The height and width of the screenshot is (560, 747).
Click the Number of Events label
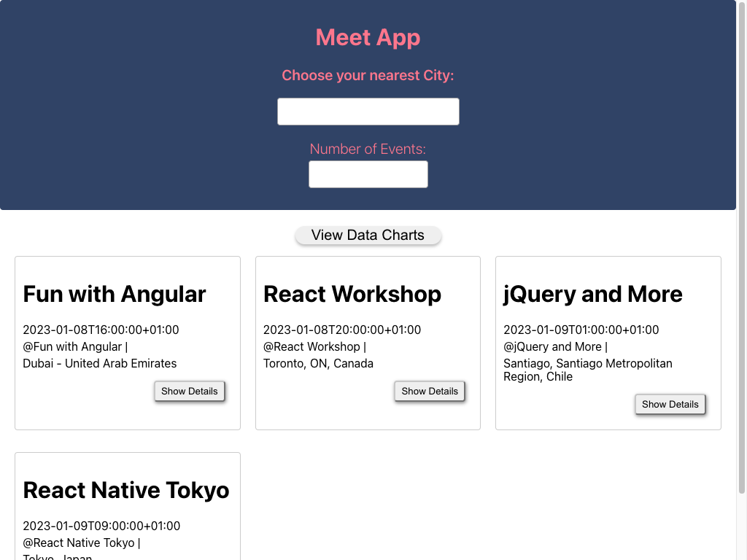(x=368, y=149)
